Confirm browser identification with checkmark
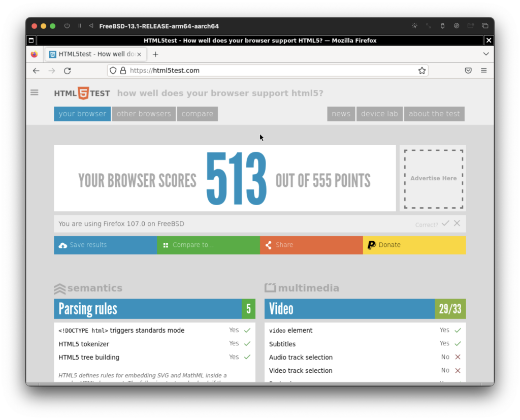Screen dimensions: 520x420 coord(445,223)
